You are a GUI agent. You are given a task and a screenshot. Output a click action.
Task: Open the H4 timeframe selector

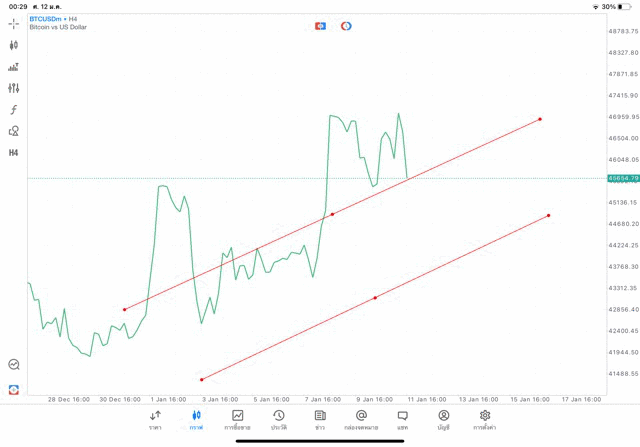(x=14, y=153)
